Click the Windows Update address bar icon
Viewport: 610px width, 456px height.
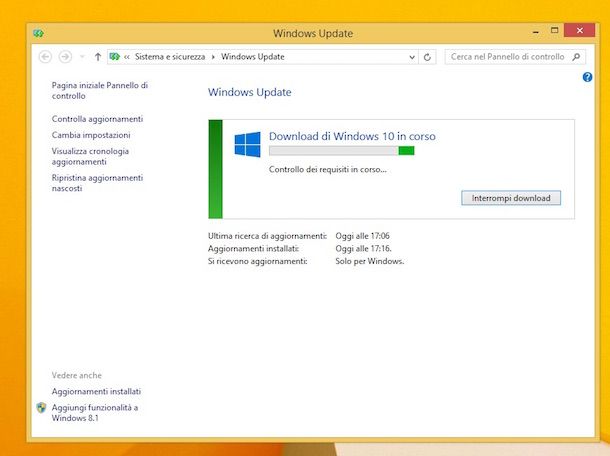click(114, 57)
